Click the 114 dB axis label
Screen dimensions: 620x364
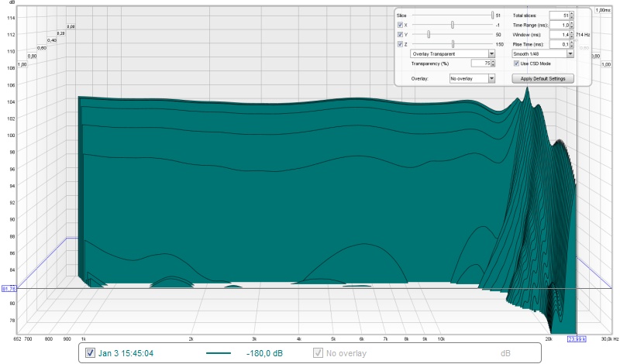tap(11, 18)
